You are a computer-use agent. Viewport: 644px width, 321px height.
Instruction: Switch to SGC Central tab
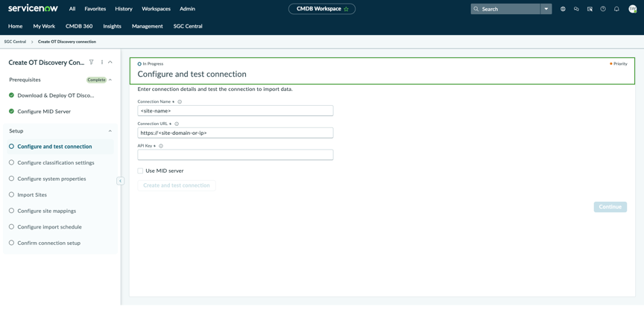188,26
